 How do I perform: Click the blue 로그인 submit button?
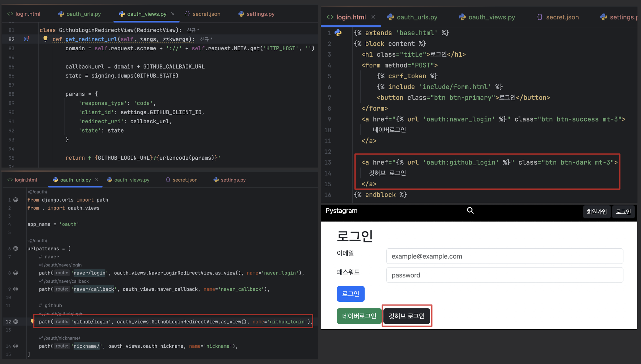350,294
